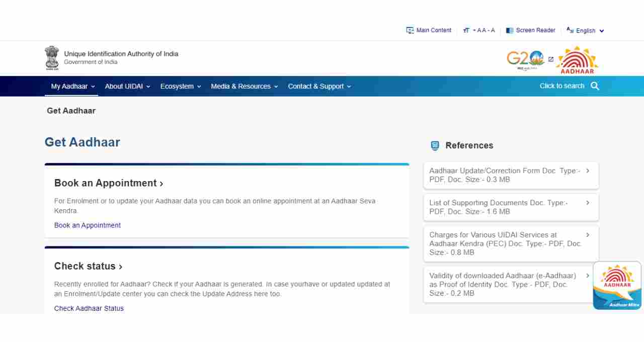
Task: Click the Check status heading
Action: point(89,266)
